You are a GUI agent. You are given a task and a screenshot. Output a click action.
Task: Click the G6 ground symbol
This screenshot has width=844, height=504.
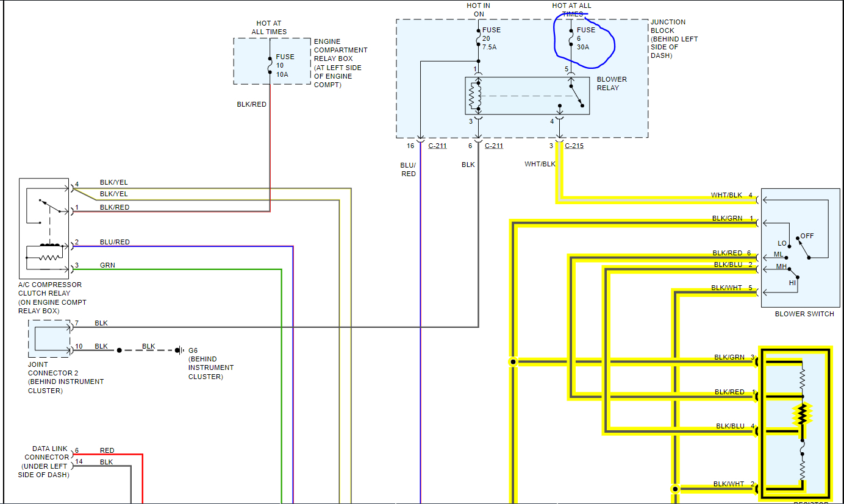(x=179, y=350)
